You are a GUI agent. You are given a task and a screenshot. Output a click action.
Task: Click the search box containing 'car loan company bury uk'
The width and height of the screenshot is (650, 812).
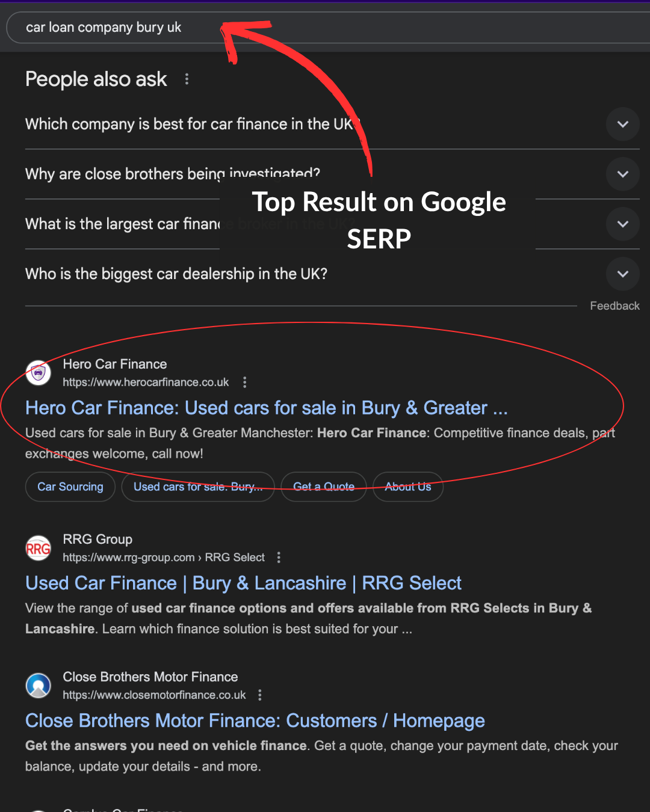pyautogui.click(x=325, y=28)
